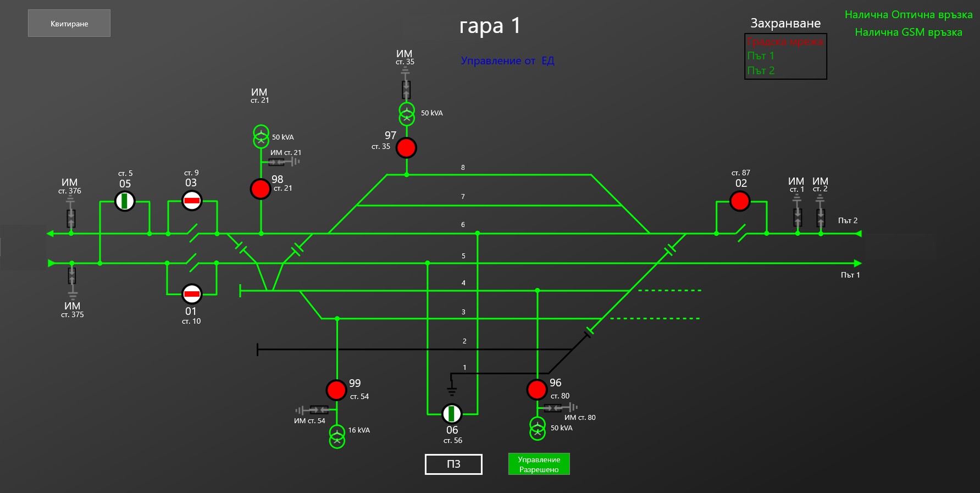Select Път 1 in Захранване list
Viewport: 980px width, 493px height.
click(x=761, y=56)
